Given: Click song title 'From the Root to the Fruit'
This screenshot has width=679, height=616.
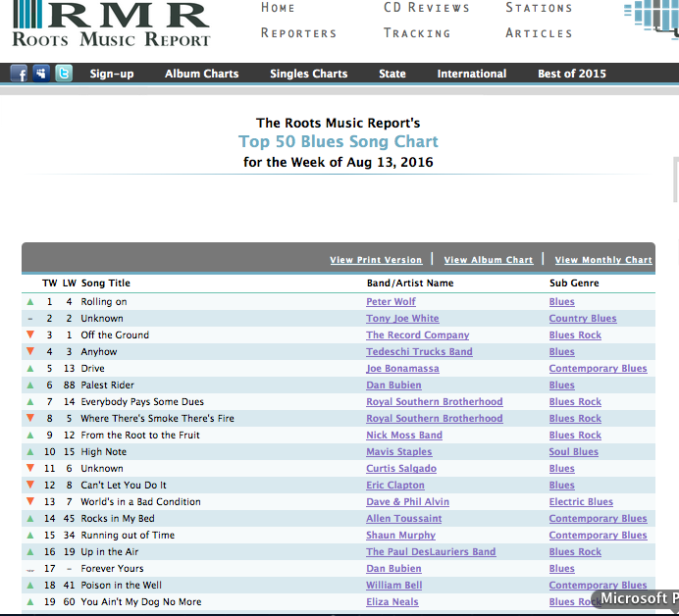Looking at the screenshot, I should [140, 436].
